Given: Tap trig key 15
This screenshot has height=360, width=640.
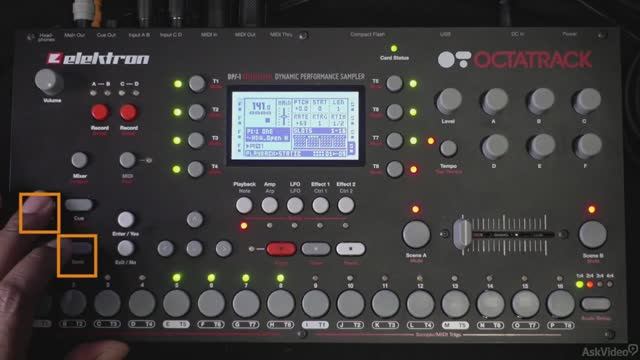Looking at the screenshot, I should tap(525, 303).
